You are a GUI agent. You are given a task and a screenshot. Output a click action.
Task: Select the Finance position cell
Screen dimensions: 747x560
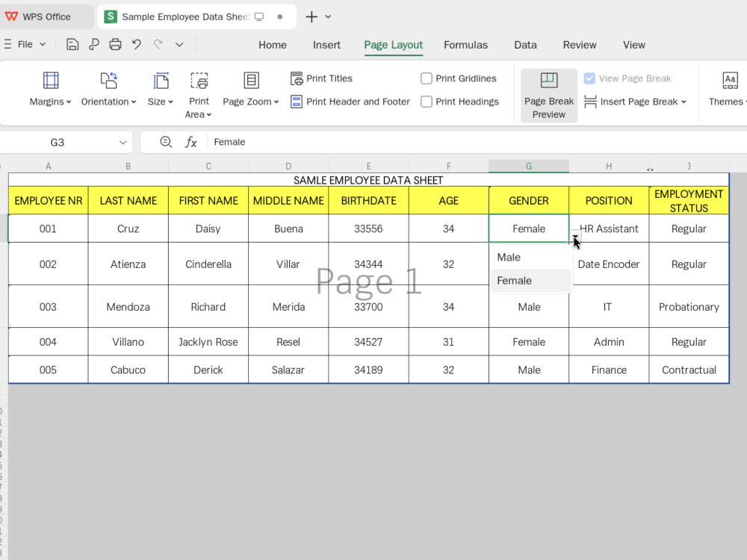608,370
